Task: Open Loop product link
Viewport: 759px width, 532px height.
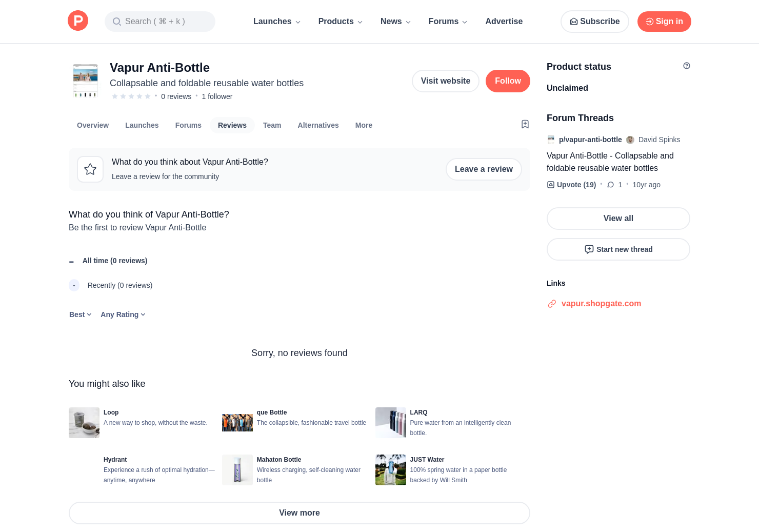Action: pyautogui.click(x=111, y=412)
